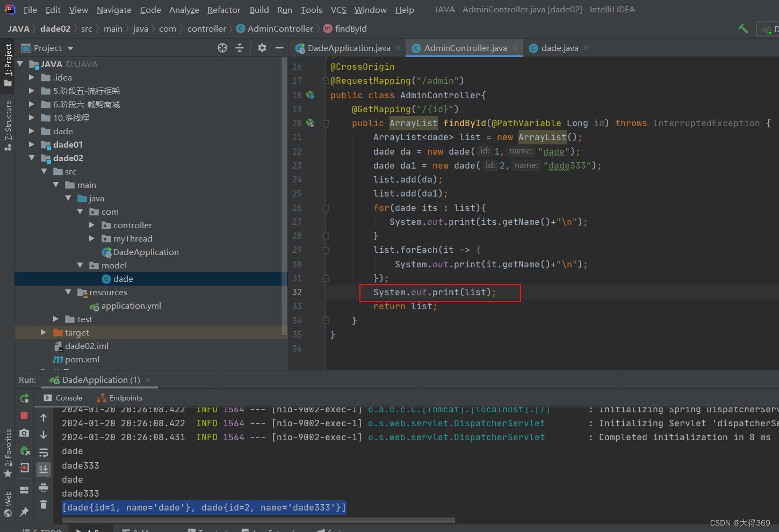Collapse the resources folder

click(68, 292)
